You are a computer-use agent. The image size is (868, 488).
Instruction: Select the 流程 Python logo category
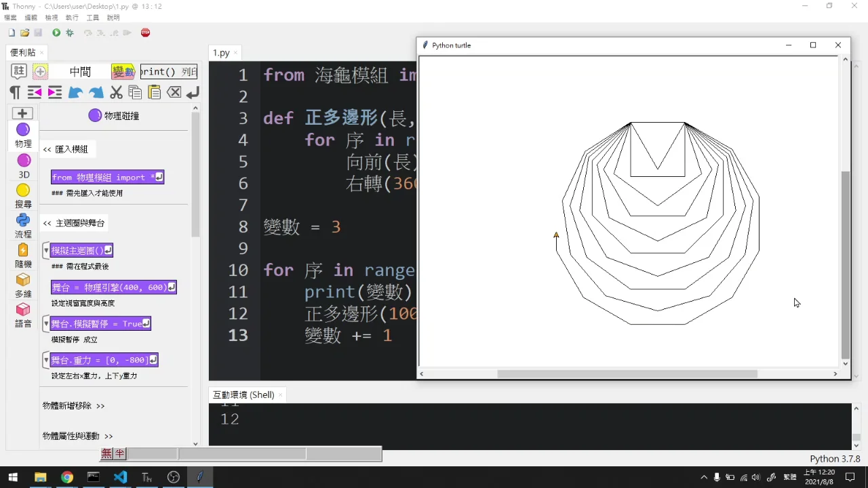tap(23, 226)
